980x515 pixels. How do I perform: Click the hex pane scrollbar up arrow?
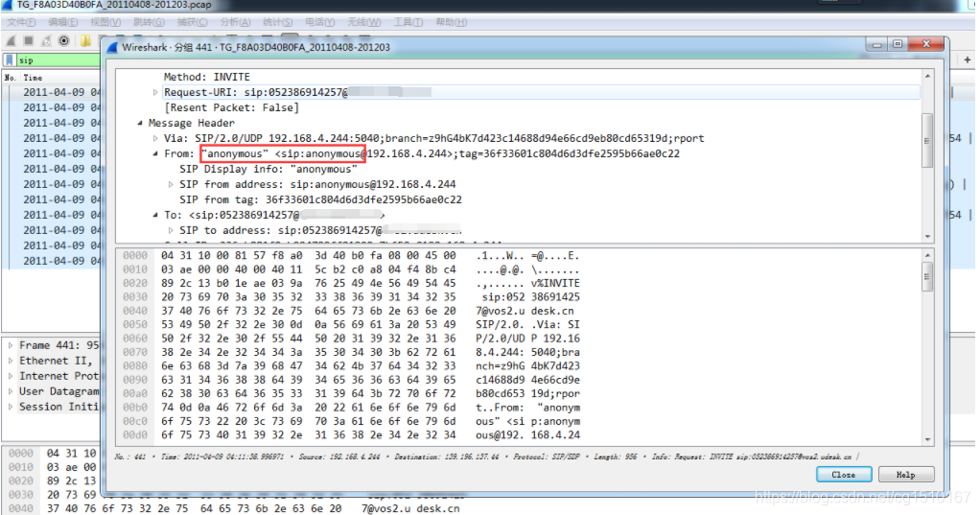(x=927, y=256)
